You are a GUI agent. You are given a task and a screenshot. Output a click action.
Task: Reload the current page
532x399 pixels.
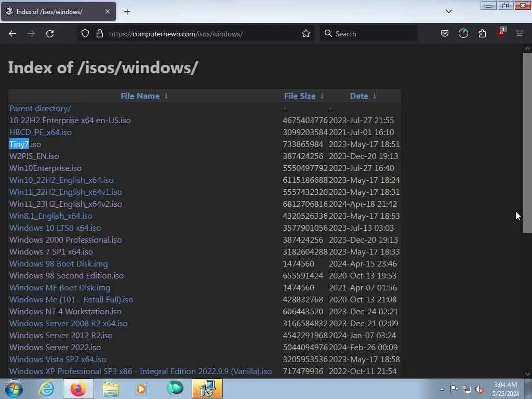click(x=50, y=34)
